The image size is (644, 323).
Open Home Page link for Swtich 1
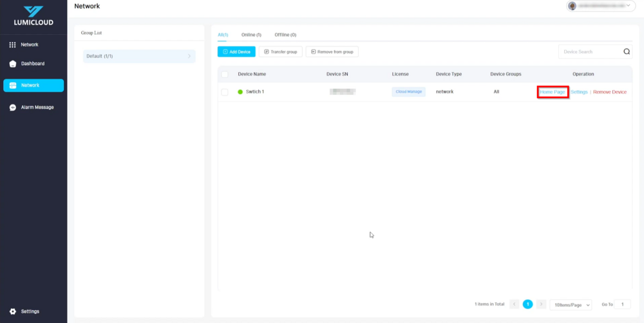(552, 92)
